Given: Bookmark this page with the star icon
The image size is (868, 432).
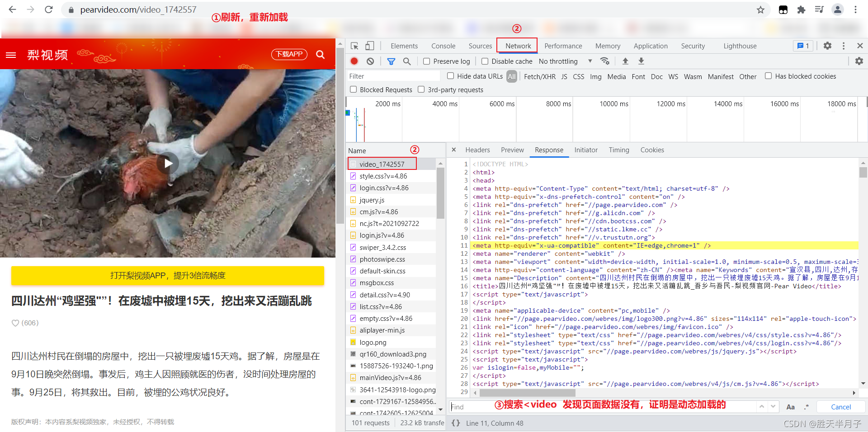Looking at the screenshot, I should click(x=760, y=9).
